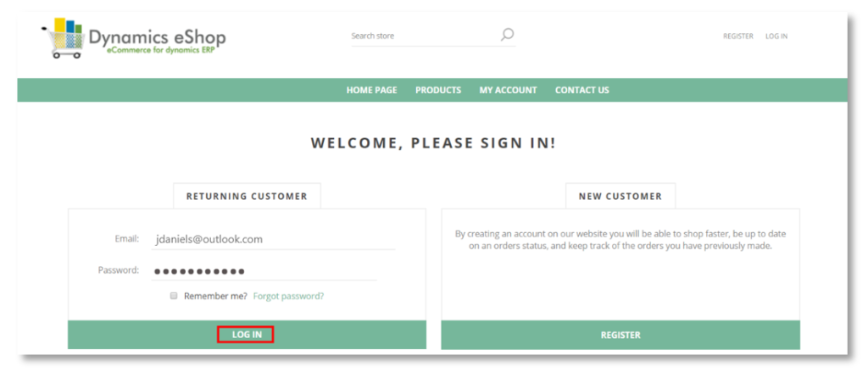Click the REGISTER link in top header
The width and height of the screenshot is (868, 372).
(738, 36)
